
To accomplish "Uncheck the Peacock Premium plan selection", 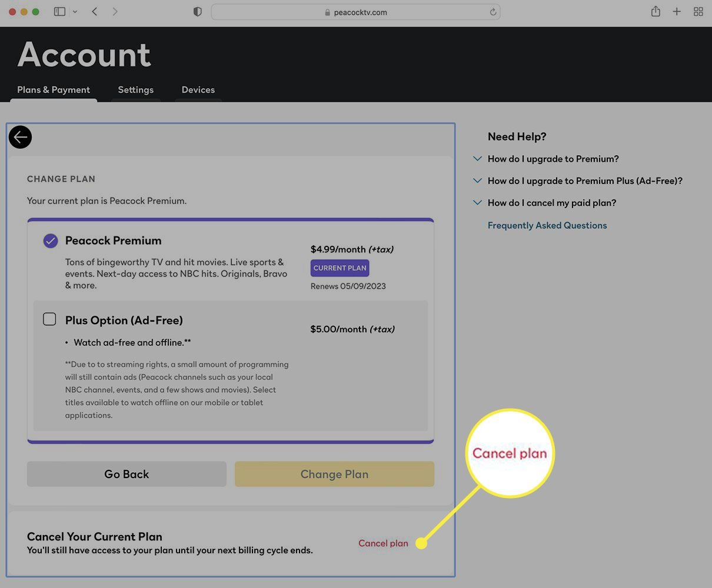I will (x=50, y=240).
